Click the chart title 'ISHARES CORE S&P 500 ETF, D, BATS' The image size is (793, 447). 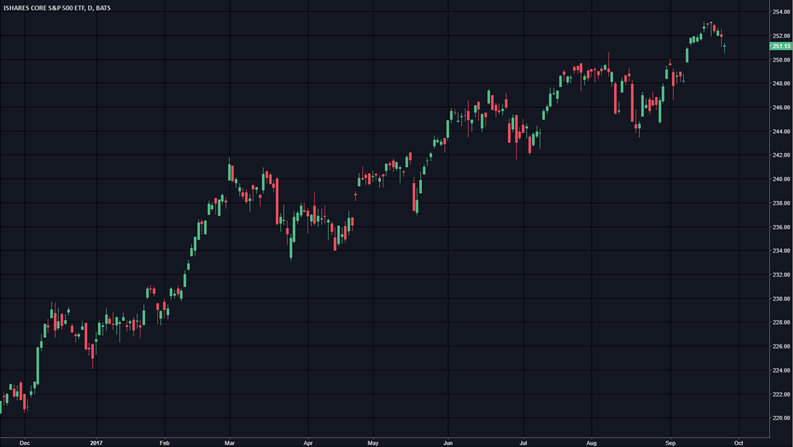[57, 8]
